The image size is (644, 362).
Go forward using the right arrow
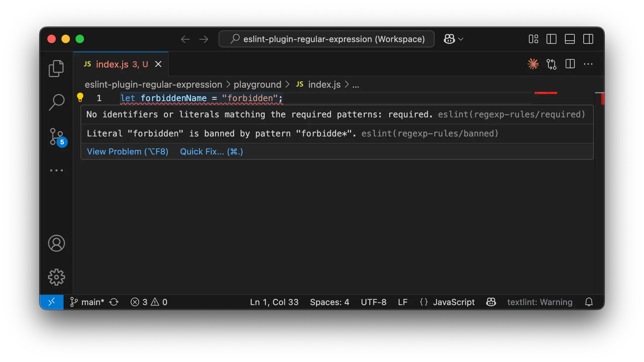click(204, 39)
